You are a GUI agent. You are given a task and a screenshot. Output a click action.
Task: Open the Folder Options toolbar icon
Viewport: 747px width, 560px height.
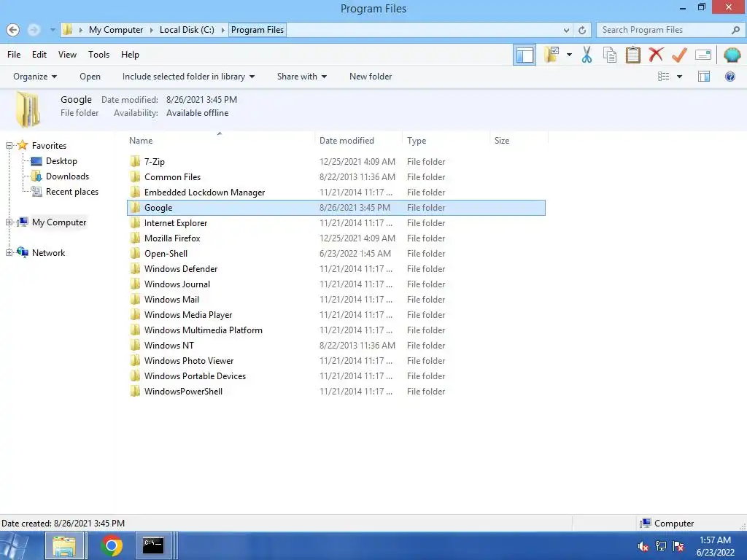(551, 55)
